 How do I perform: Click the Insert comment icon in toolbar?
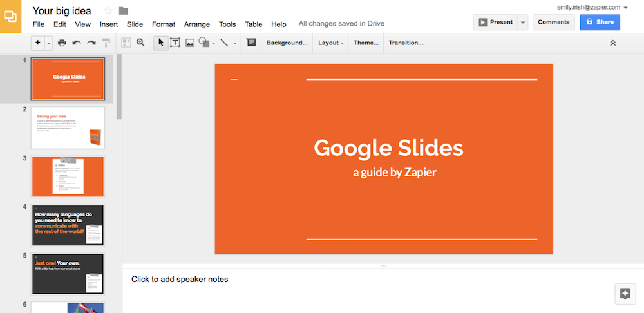tap(251, 43)
